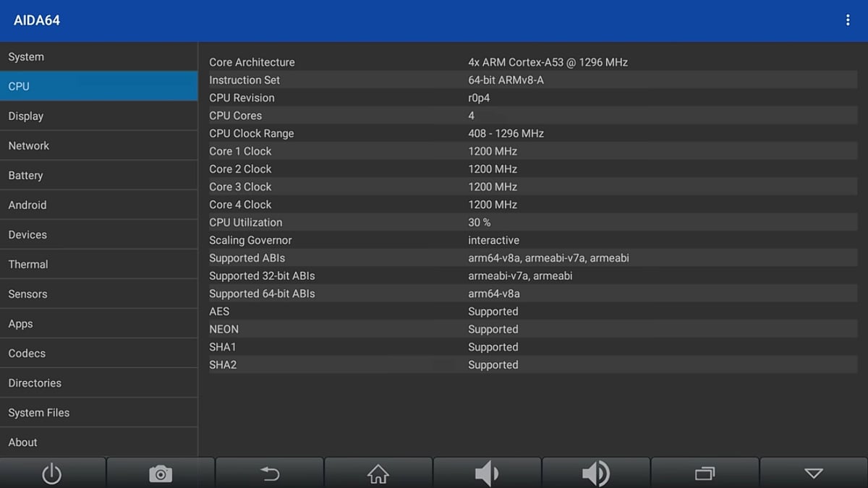Lower volume with the volume down icon
Viewport: 868px width, 488px height.
[x=487, y=474]
